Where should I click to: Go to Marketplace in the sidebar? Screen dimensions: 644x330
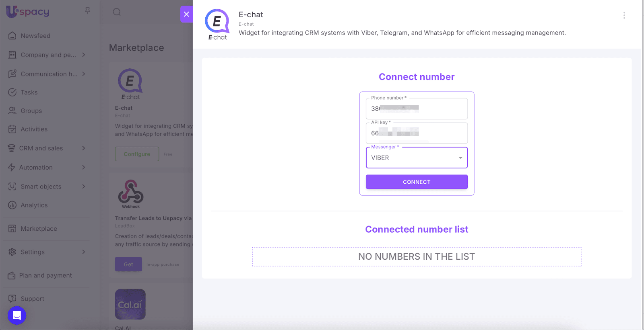pyautogui.click(x=39, y=229)
